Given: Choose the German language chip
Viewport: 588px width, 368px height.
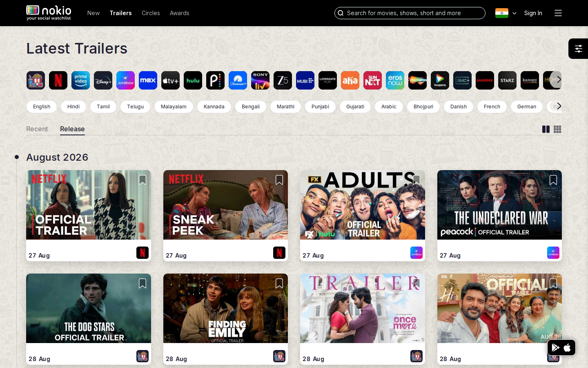Looking at the screenshot, I should click(x=527, y=107).
